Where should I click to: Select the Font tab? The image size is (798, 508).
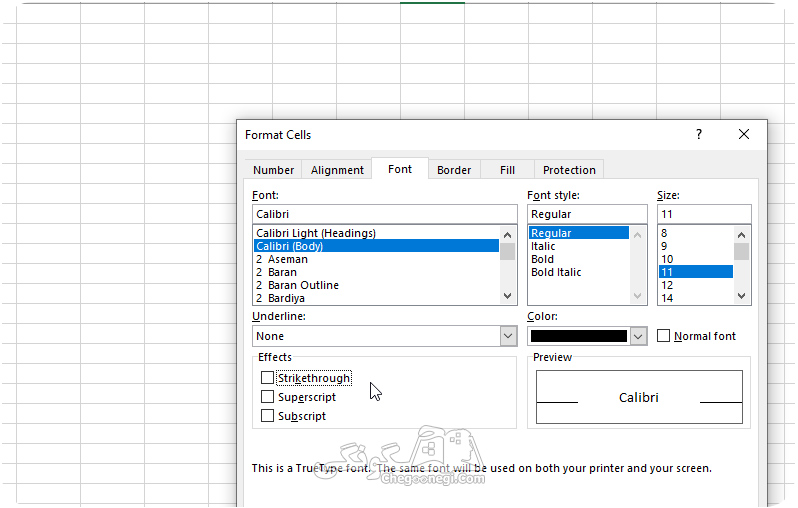[400, 169]
